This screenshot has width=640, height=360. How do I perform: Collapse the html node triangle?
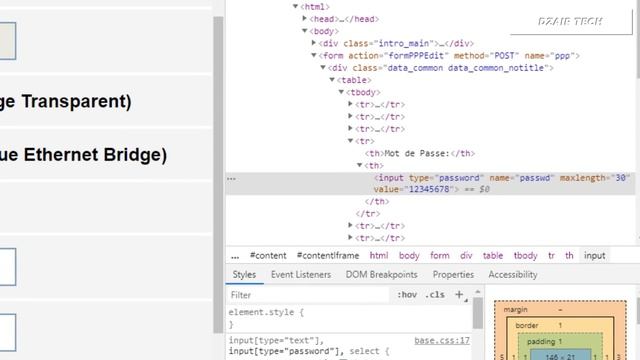point(296,6)
